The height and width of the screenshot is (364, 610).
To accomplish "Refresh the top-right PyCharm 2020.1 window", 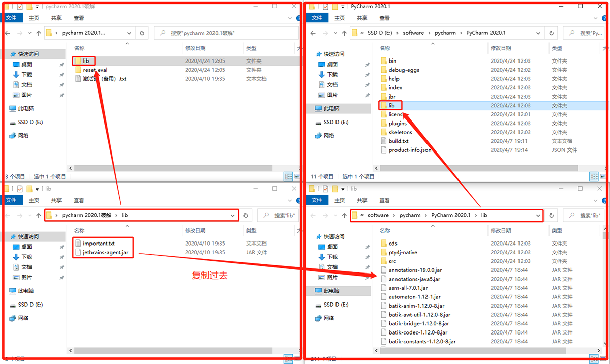I will point(552,33).
